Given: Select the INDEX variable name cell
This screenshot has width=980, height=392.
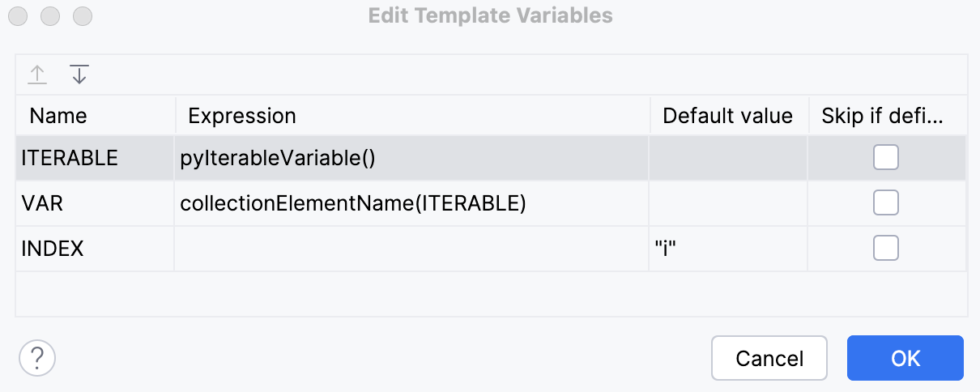Looking at the screenshot, I should pyautogui.click(x=53, y=249).
